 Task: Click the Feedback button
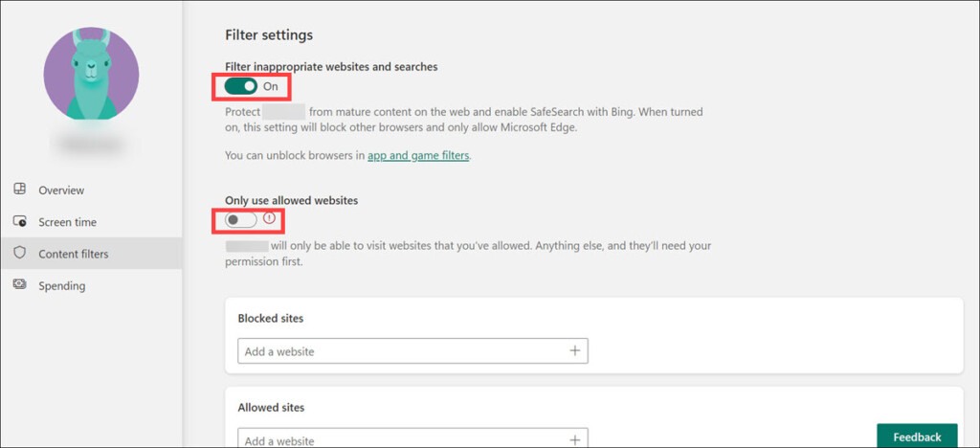(x=917, y=437)
